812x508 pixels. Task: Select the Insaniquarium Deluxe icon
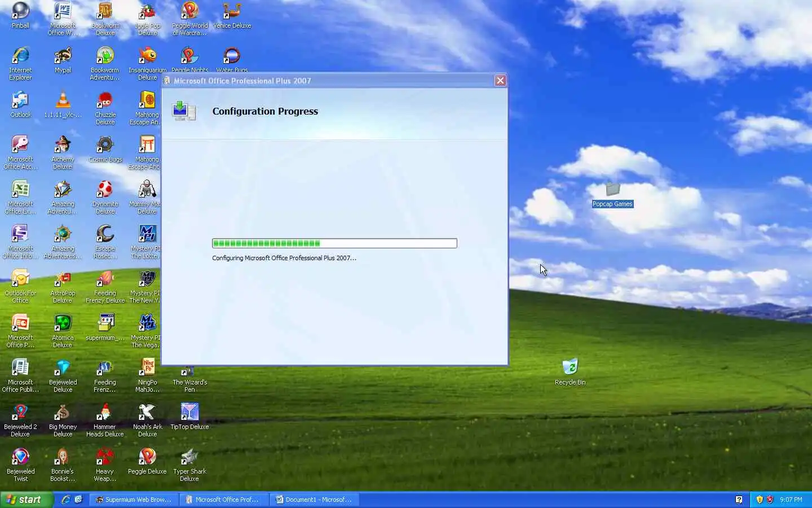point(147,64)
